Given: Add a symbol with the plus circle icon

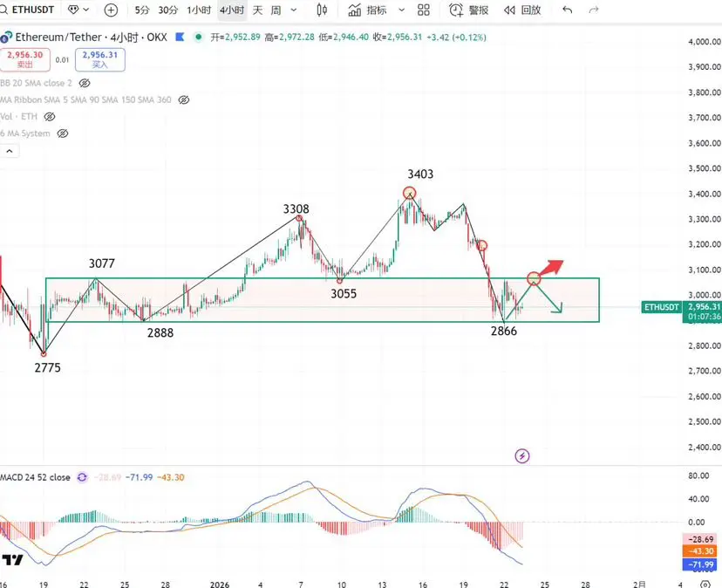Looking at the screenshot, I should (111, 10).
